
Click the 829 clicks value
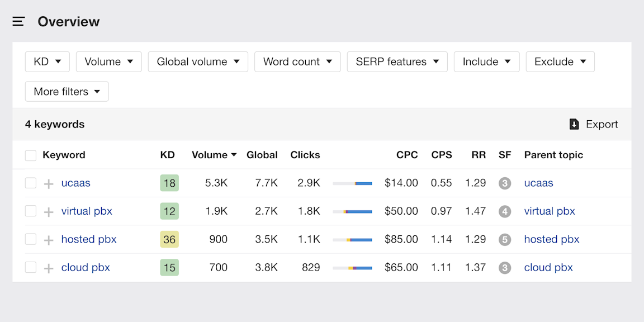tap(311, 267)
